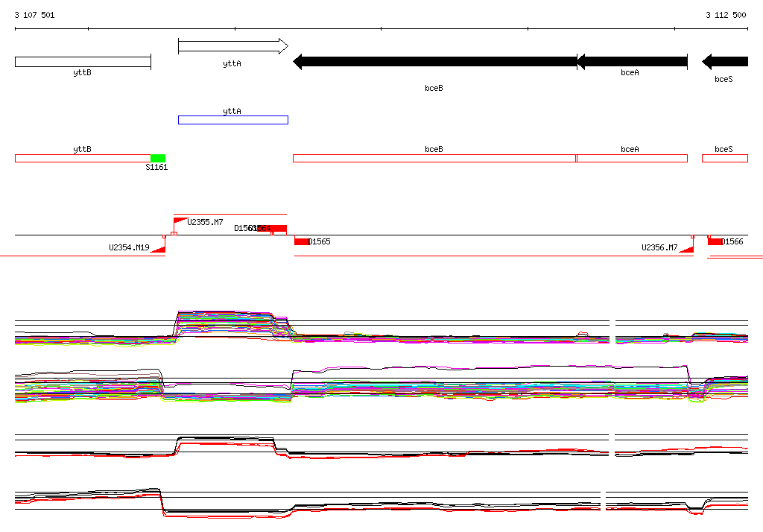The image size is (763, 532).
Task: Select the U2354.M19 red triangle marker
Action: tap(158, 249)
